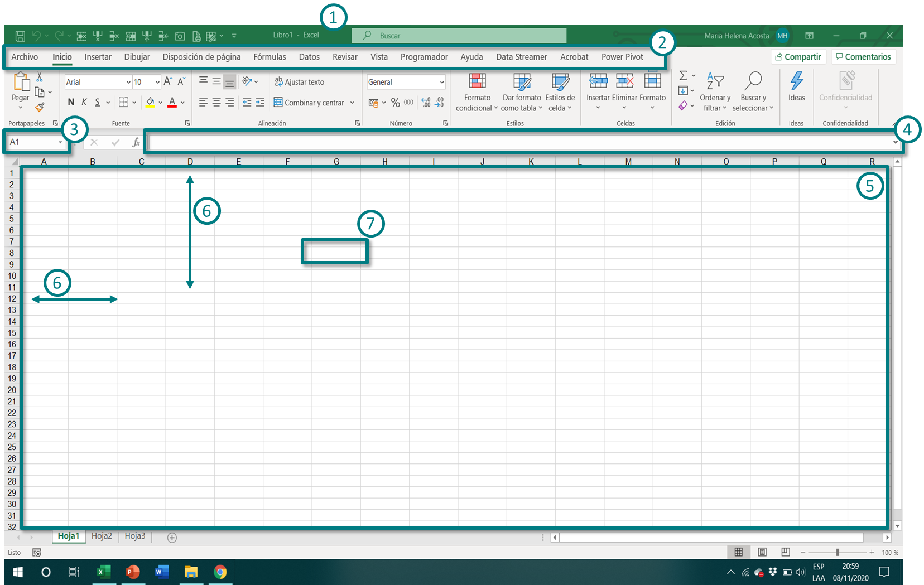This screenshot has height=585, width=924.
Task: Click Insertar cells button
Action: coord(598,91)
